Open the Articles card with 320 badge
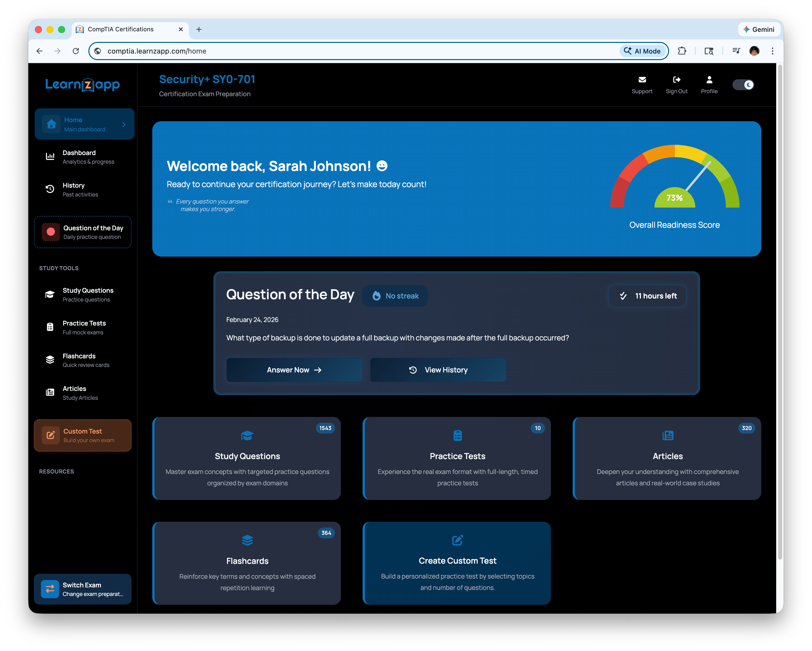This screenshot has width=812, height=651. (667, 459)
